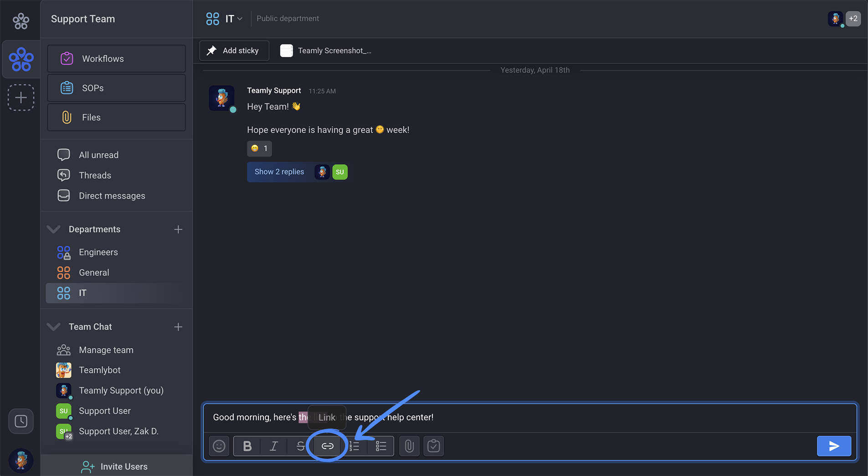
Task: Toggle italic formatting
Action: coord(273,446)
